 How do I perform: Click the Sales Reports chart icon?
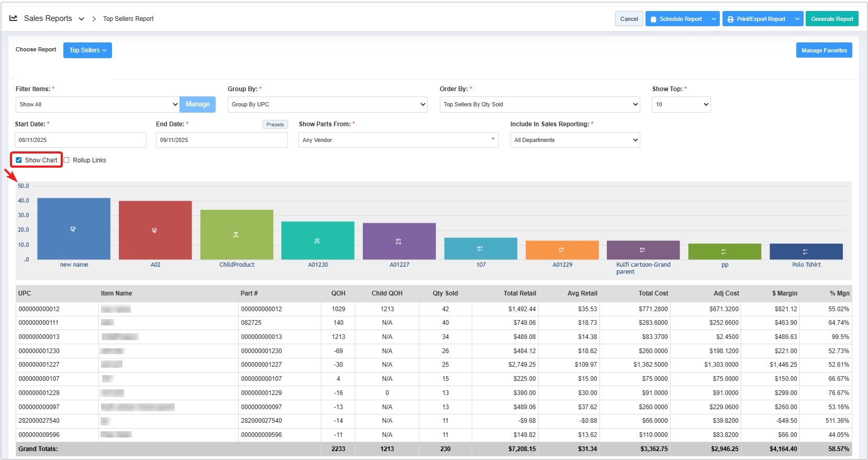coord(13,18)
